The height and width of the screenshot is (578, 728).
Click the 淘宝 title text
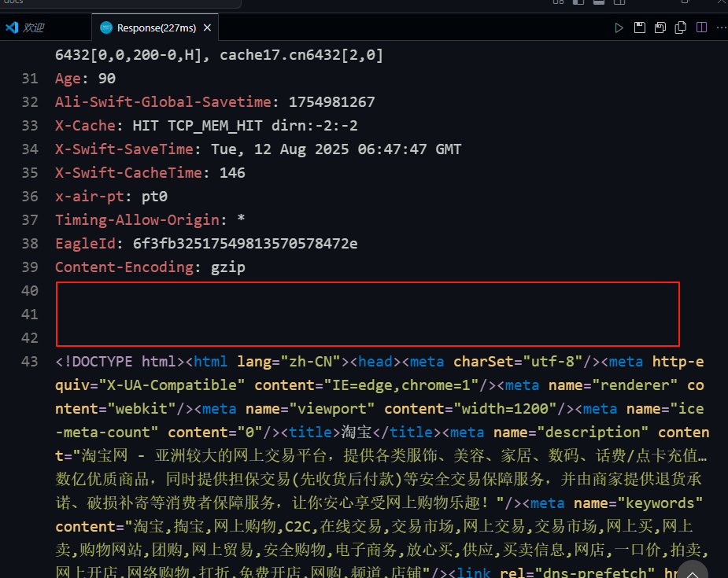[x=357, y=433]
